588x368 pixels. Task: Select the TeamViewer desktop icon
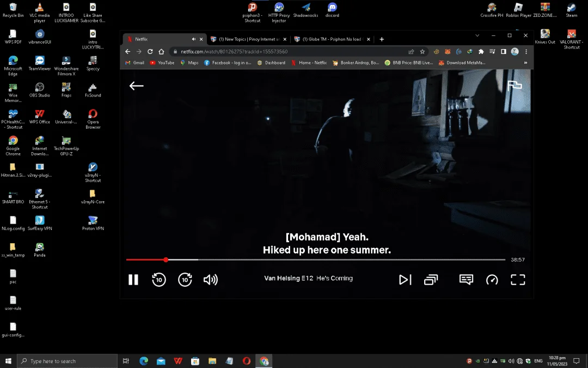(39, 63)
